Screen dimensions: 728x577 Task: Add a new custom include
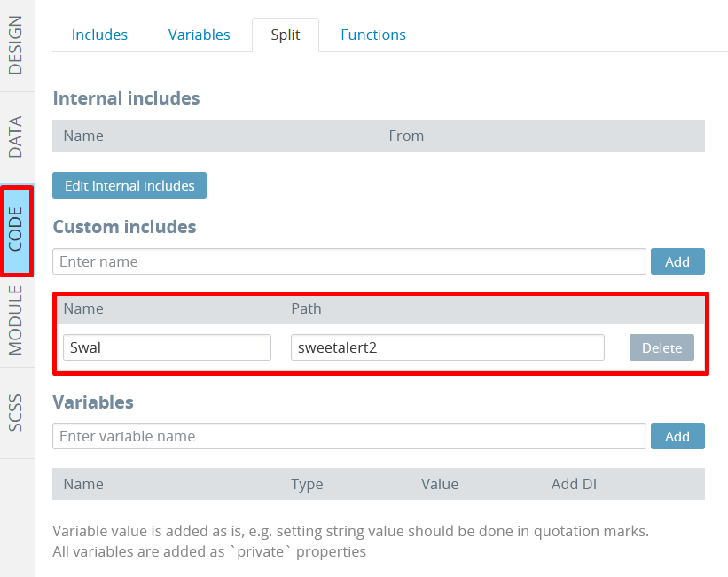point(677,261)
